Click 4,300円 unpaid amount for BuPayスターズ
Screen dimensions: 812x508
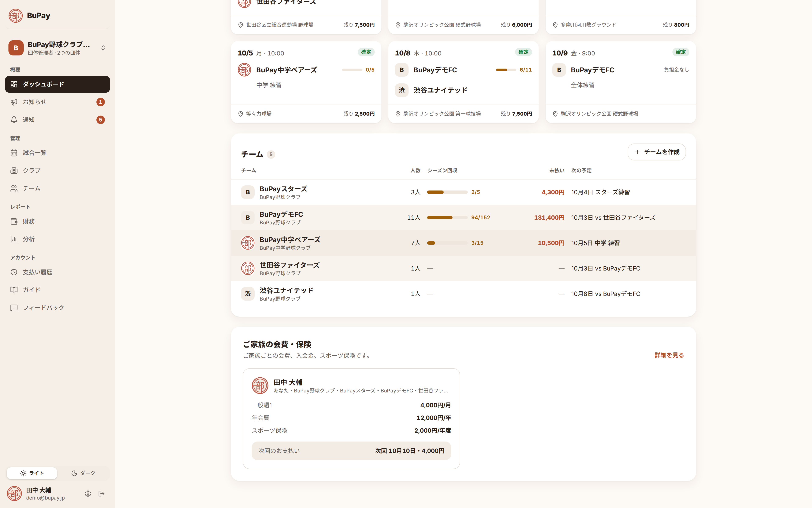point(553,192)
